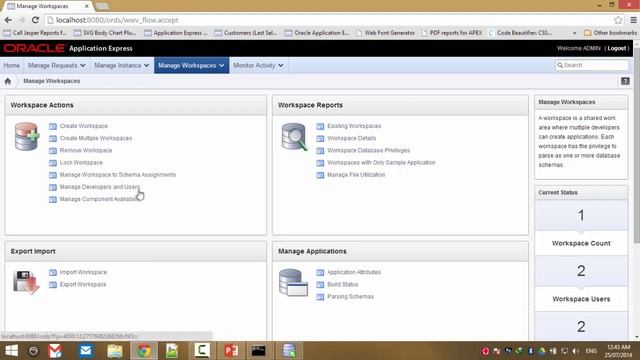This screenshot has width=640, height=360.
Task: Click the Windows Start button
Action: click(11, 351)
